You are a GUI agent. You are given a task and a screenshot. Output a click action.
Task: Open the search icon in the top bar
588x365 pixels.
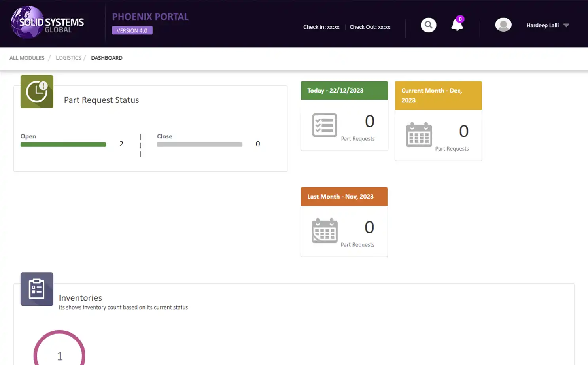pyautogui.click(x=428, y=25)
